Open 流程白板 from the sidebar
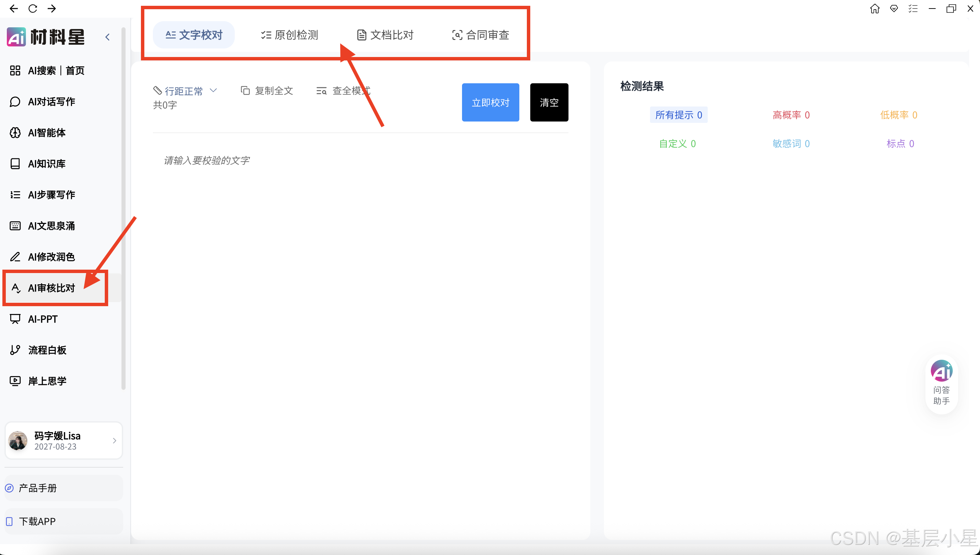Viewport: 980px width, 555px height. (47, 350)
